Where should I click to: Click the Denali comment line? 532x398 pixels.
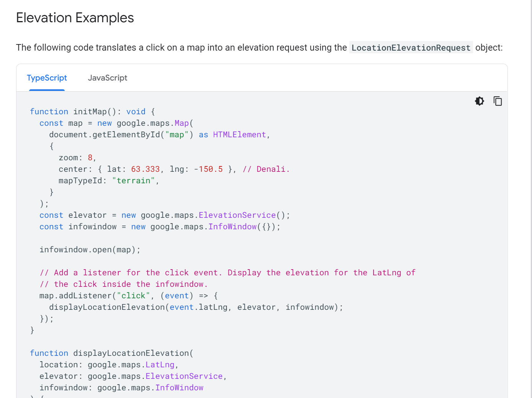pos(266,169)
